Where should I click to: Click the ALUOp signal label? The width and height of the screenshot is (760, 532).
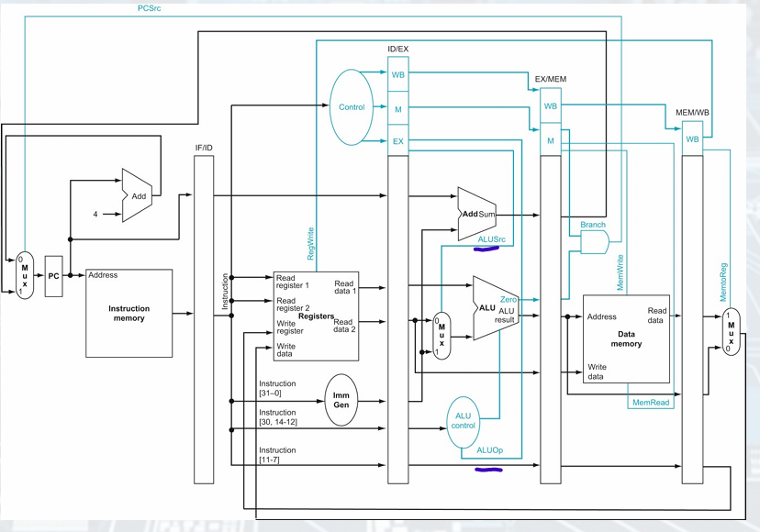pyautogui.click(x=489, y=450)
